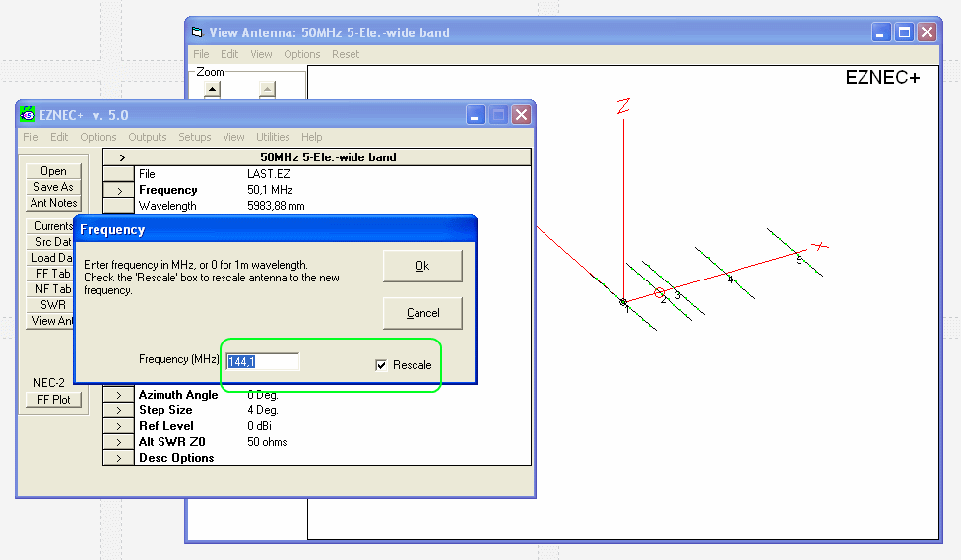Click the View Ant button

click(x=50, y=321)
